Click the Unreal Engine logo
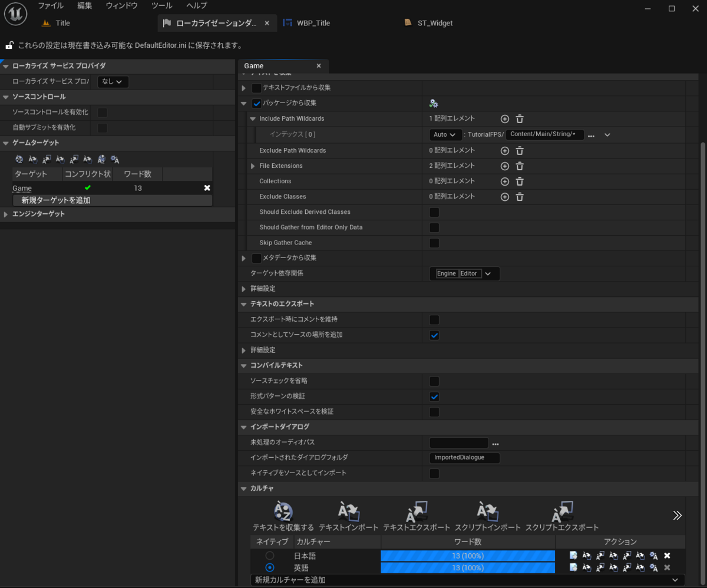Screen dimensions: 707x588 [15, 14]
